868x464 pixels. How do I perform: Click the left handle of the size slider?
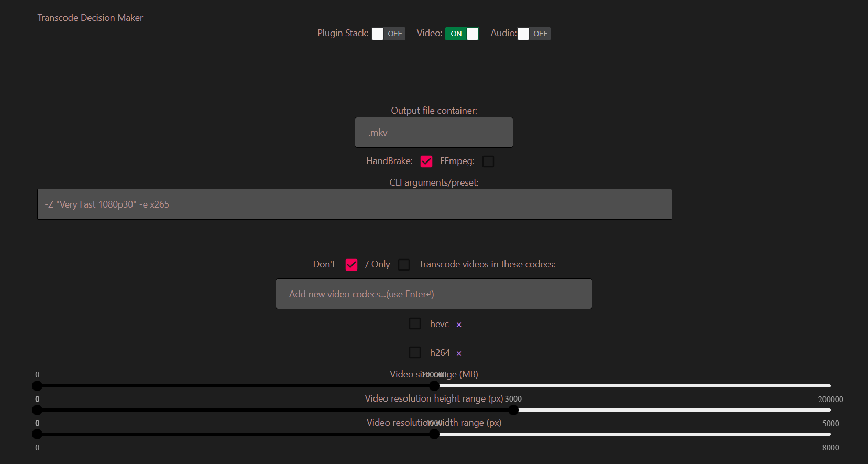click(x=37, y=386)
